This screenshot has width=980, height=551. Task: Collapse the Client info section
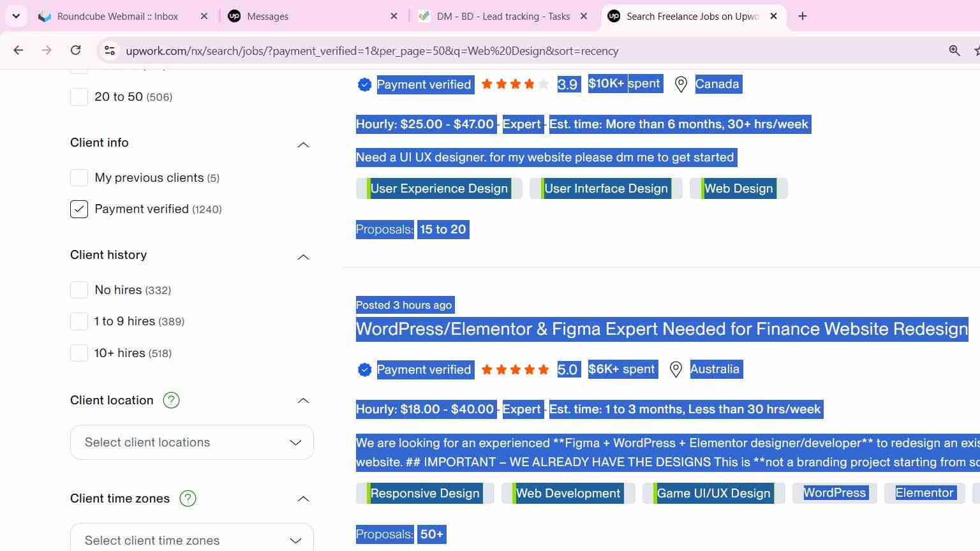pos(303,145)
